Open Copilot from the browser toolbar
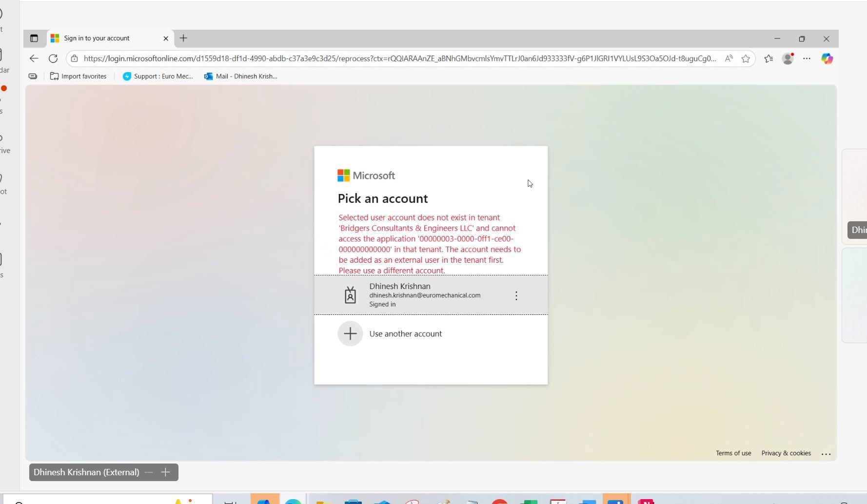This screenshot has height=504, width=867. tap(828, 58)
